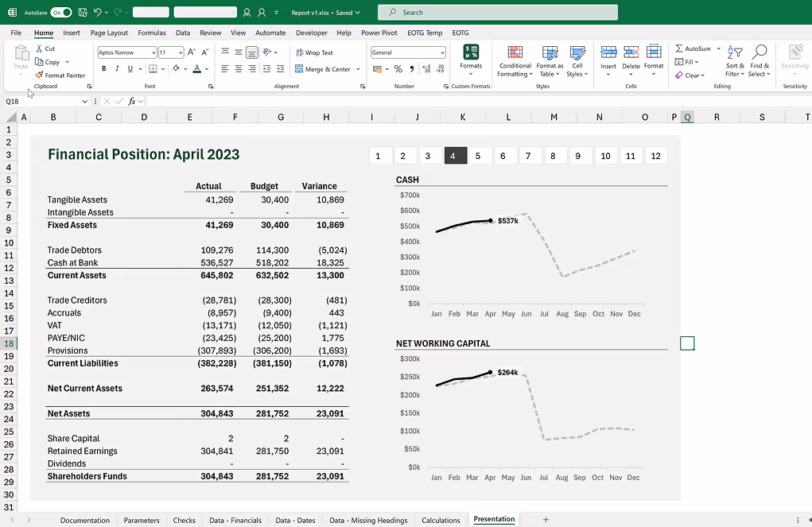Open the Aptos Narrow font name dropdown
Viewport: 812px width, 527px height.
153,52
